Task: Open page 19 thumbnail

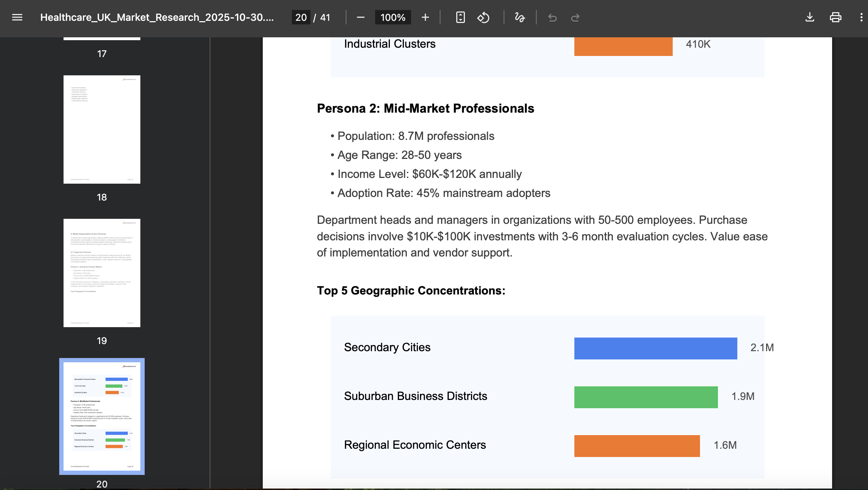Action: click(x=102, y=273)
